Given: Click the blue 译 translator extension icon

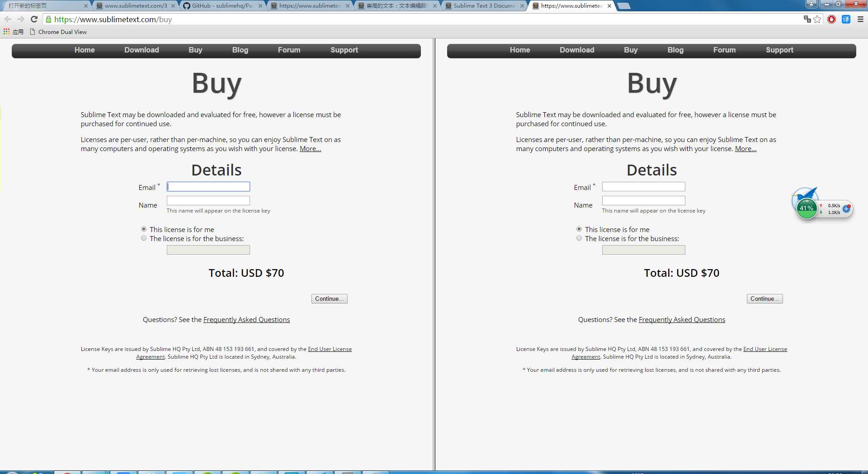Looking at the screenshot, I should click(x=846, y=19).
